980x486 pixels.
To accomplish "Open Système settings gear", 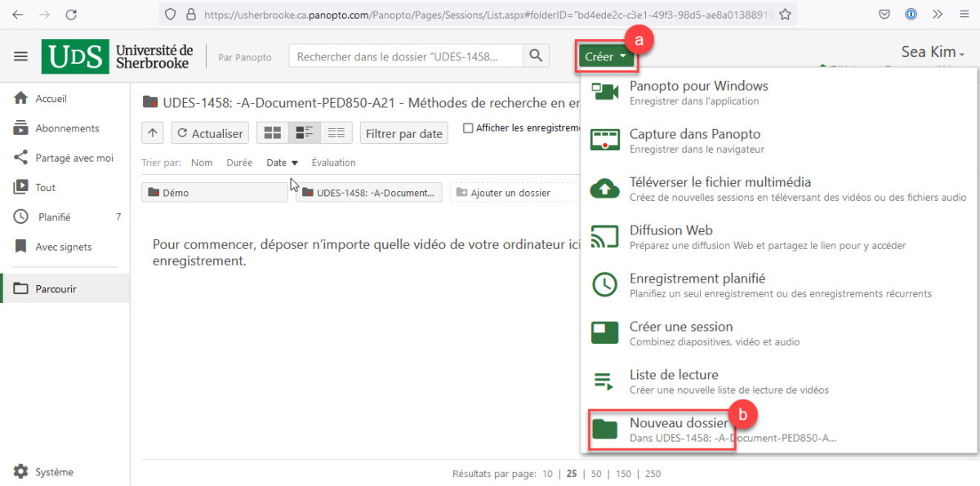I will (21, 472).
